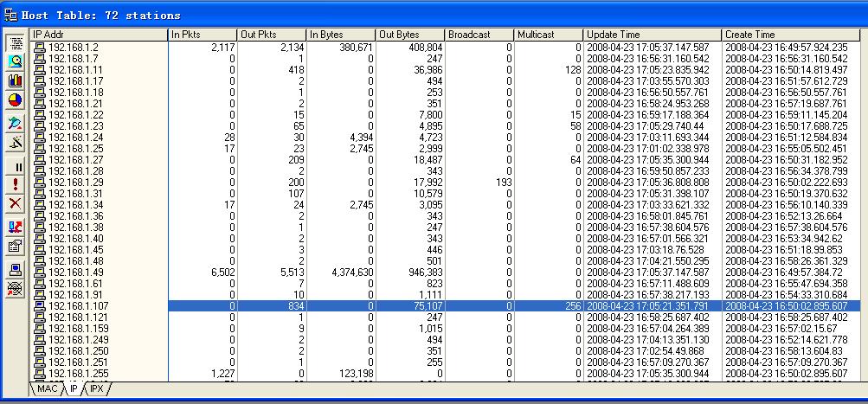Click the host icon for 192.168.1.24
Screen dimensions: 868x404
click(39, 138)
